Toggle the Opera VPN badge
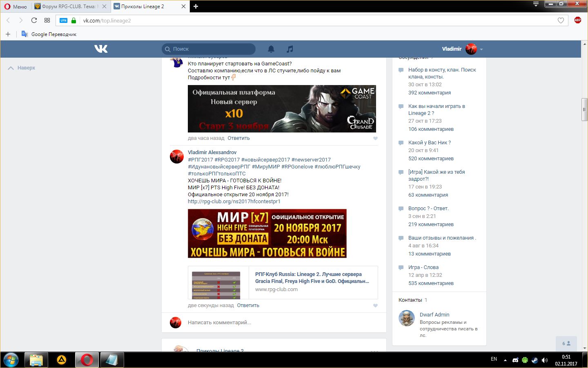 63,20
